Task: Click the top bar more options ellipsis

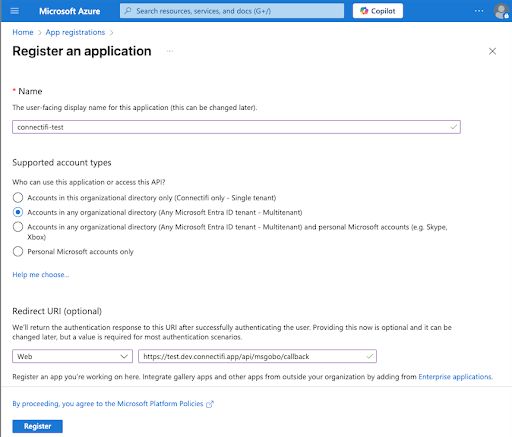Action: tap(479, 11)
